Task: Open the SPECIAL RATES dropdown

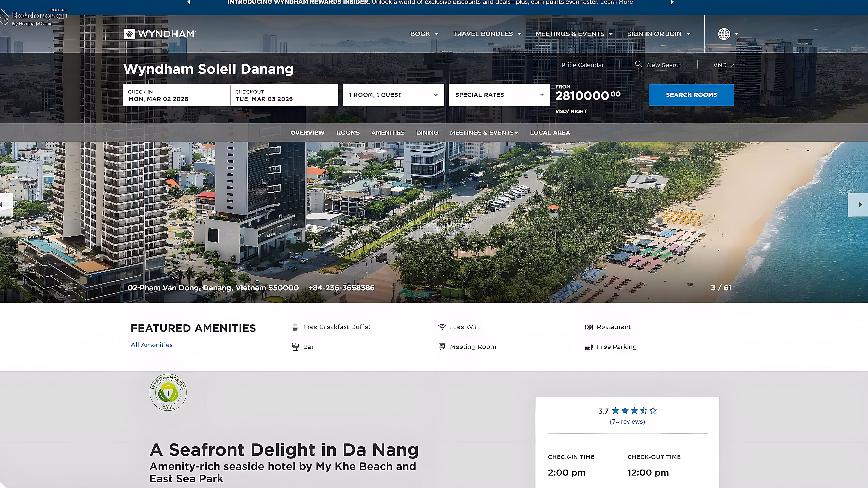Action: pos(499,95)
